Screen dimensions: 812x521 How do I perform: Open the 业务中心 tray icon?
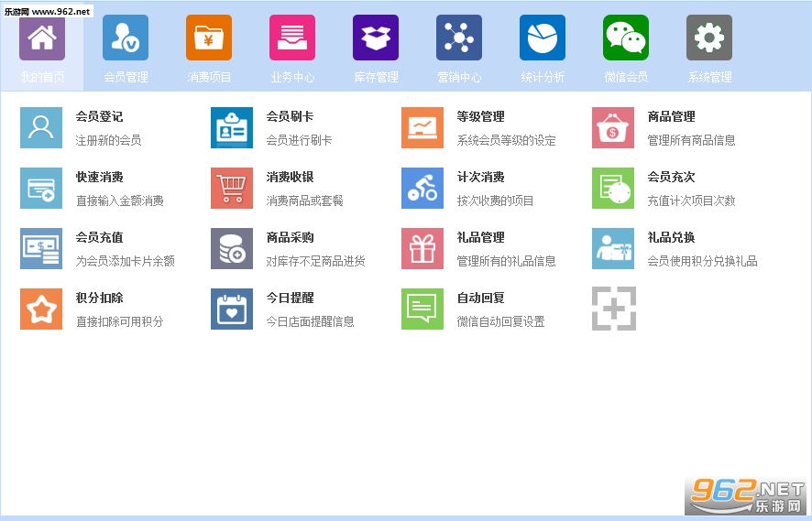pyautogui.click(x=292, y=38)
